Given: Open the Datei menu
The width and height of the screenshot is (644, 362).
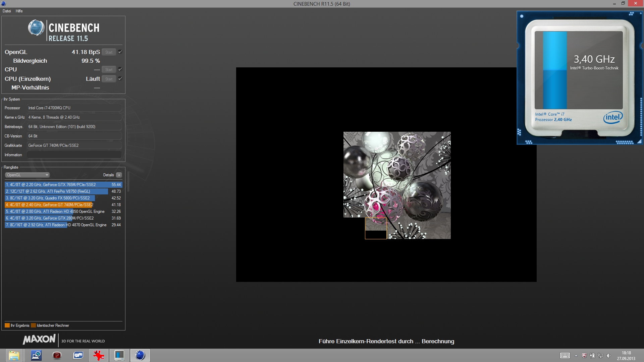Looking at the screenshot, I should (7, 11).
